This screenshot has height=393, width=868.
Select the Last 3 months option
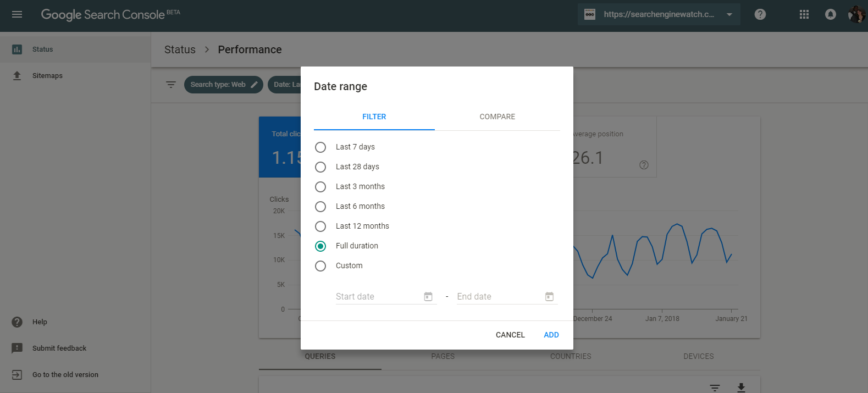[320, 187]
